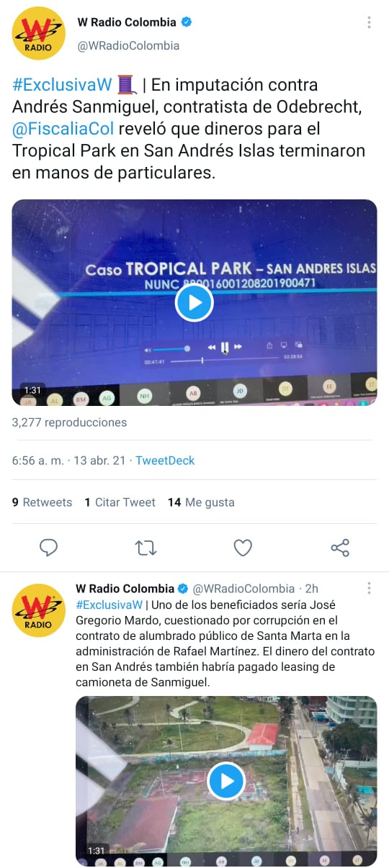Open the share icon under the tweet
The image size is (389, 868).
click(x=340, y=548)
